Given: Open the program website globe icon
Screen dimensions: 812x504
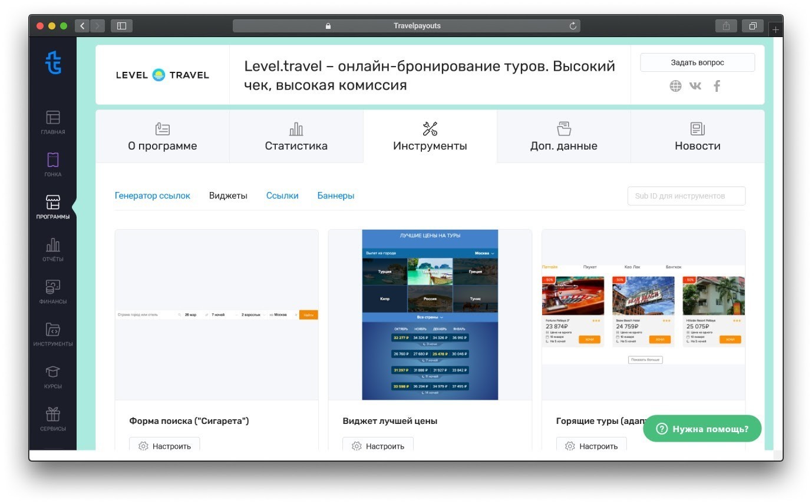Looking at the screenshot, I should pos(675,86).
